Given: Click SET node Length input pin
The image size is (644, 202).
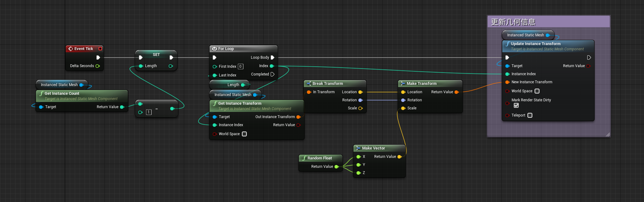Looking at the screenshot, I should coord(141,66).
